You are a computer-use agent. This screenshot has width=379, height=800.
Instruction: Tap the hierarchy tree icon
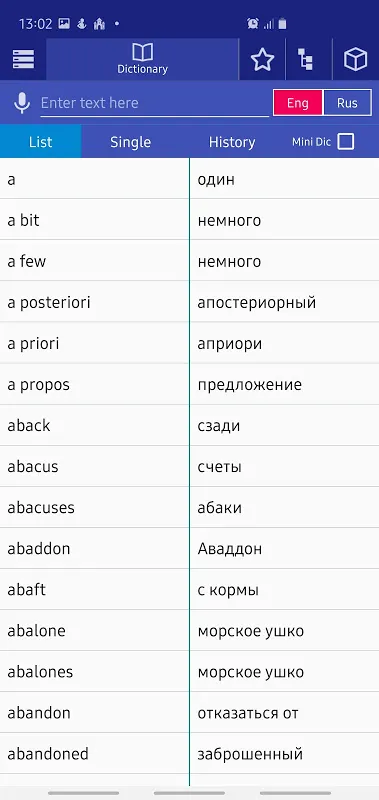(x=306, y=60)
